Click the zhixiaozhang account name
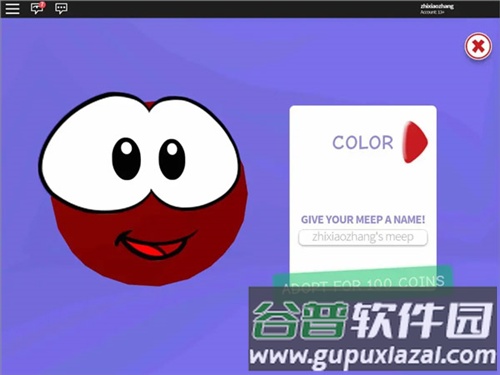The height and width of the screenshot is (375, 500). 436,6
